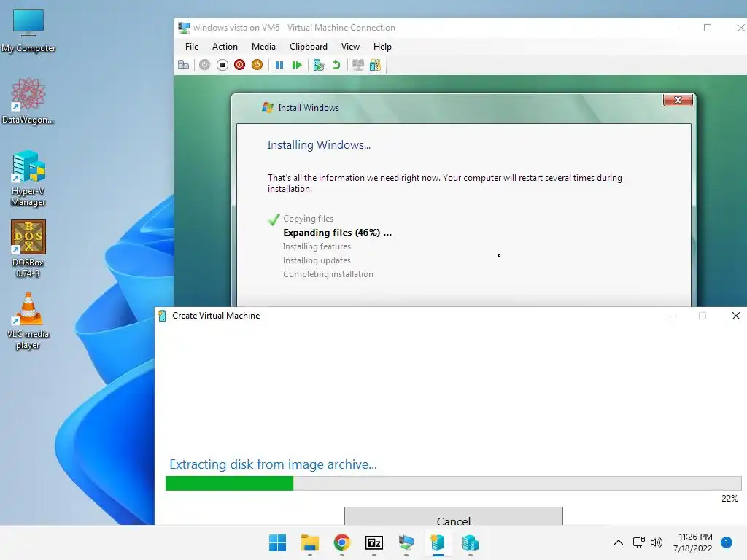This screenshot has height=560, width=747.
Task: Click the Installing Windows heading
Action: [319, 145]
